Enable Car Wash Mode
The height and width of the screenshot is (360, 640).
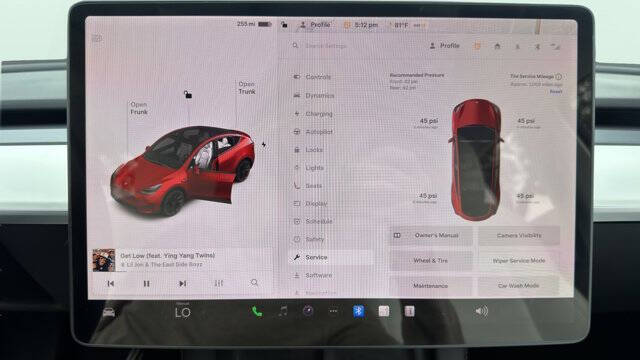[519, 286]
